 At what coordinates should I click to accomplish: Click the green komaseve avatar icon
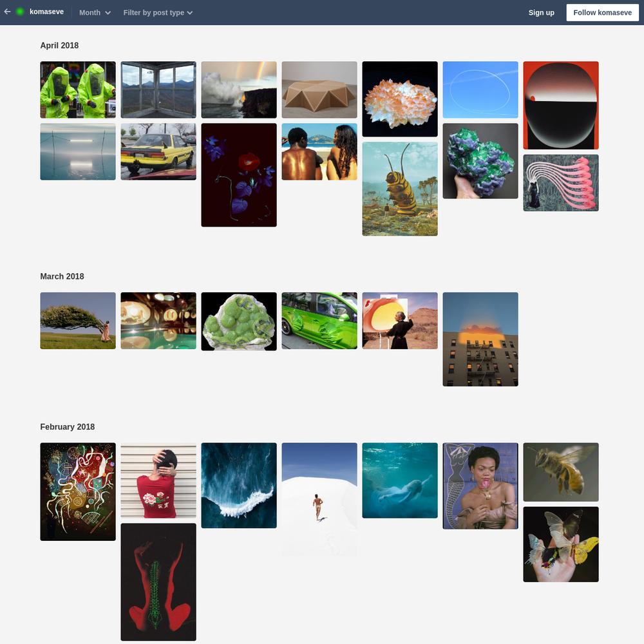[20, 12]
